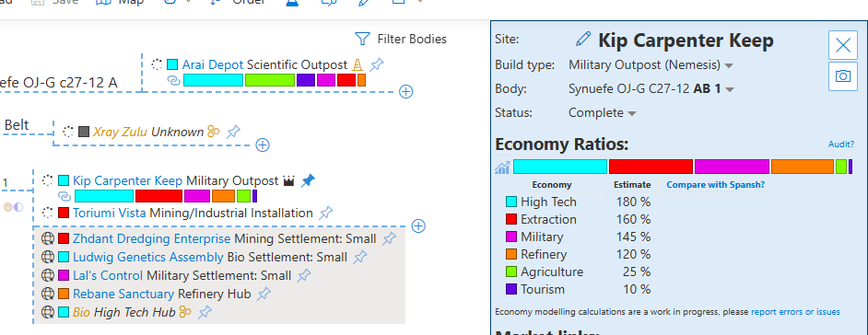Click the link icon under Arai Depot
The width and height of the screenshot is (868, 335).
tap(174, 81)
